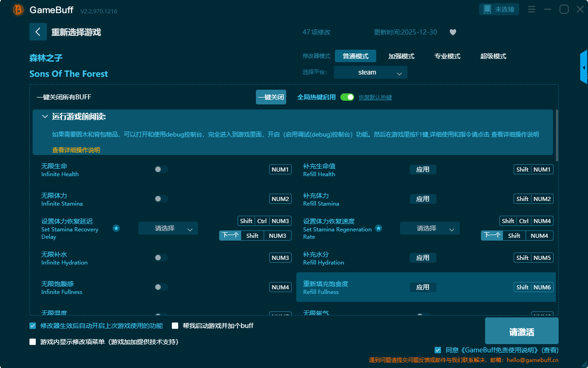Click the 请激活 activate button
The height and width of the screenshot is (368, 588).
521,332
